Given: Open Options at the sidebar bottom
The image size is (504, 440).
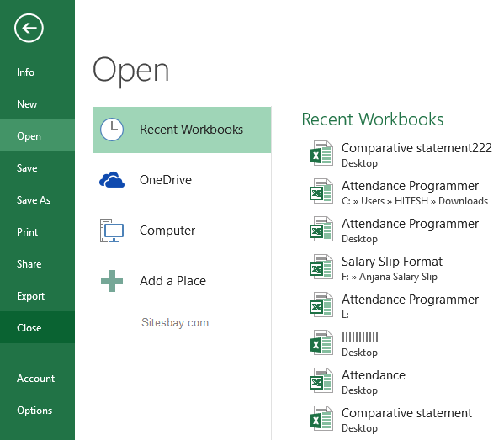Looking at the screenshot, I should [37, 410].
